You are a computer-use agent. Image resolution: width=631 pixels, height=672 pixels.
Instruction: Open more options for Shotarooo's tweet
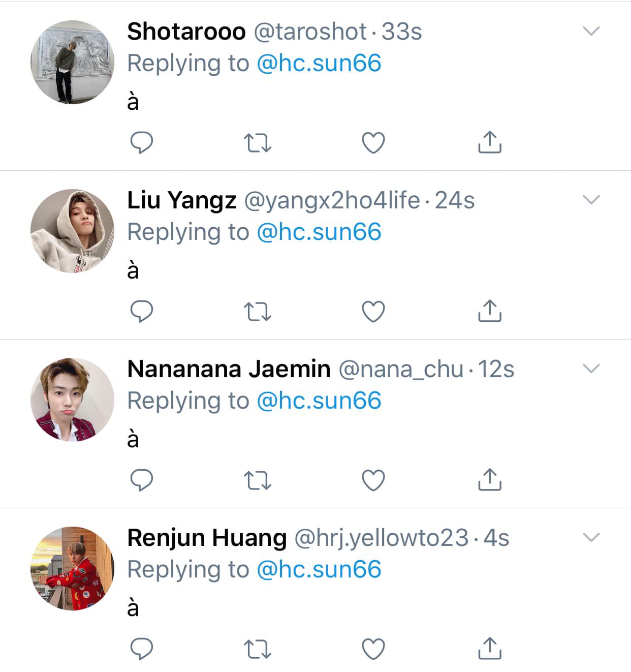[591, 31]
